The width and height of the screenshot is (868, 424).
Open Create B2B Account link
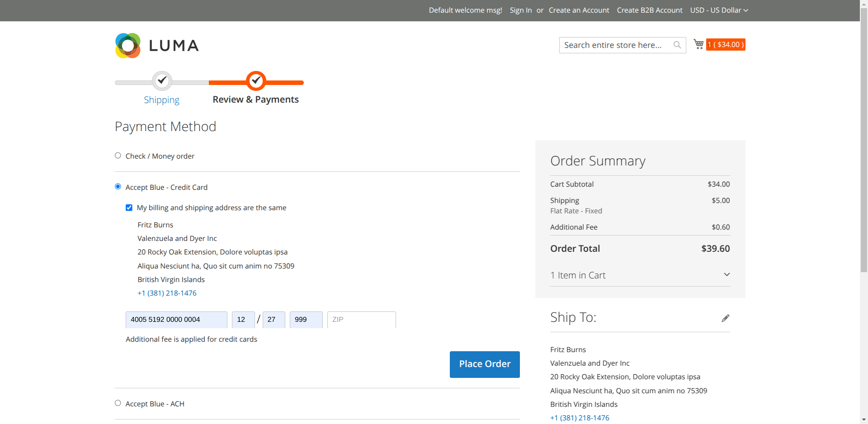649,10
